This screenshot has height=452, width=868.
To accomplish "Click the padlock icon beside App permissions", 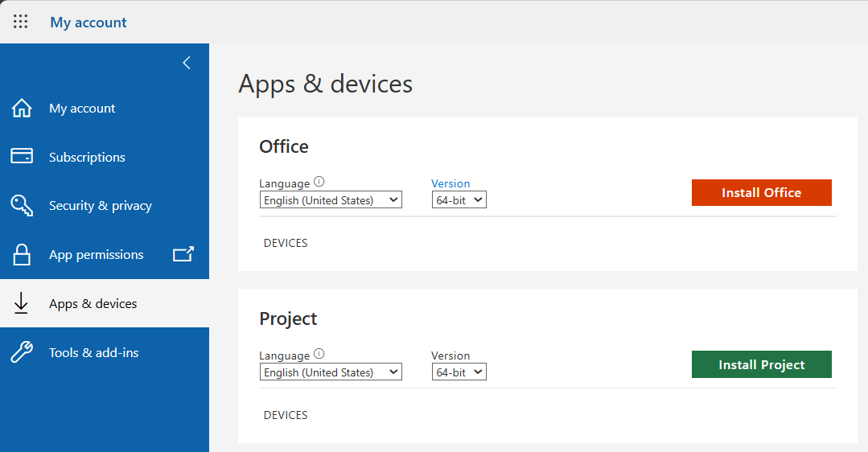I will (x=22, y=254).
